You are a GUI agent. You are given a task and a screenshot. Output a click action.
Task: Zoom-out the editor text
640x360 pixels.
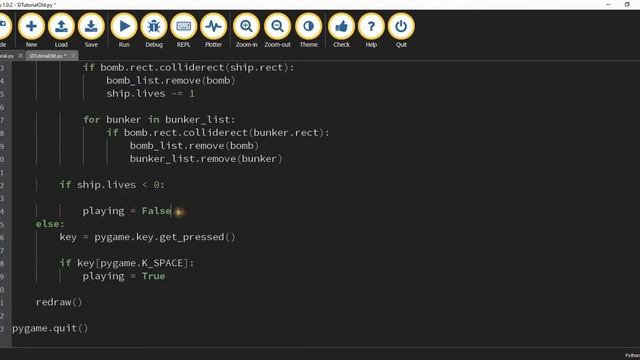[278, 30]
